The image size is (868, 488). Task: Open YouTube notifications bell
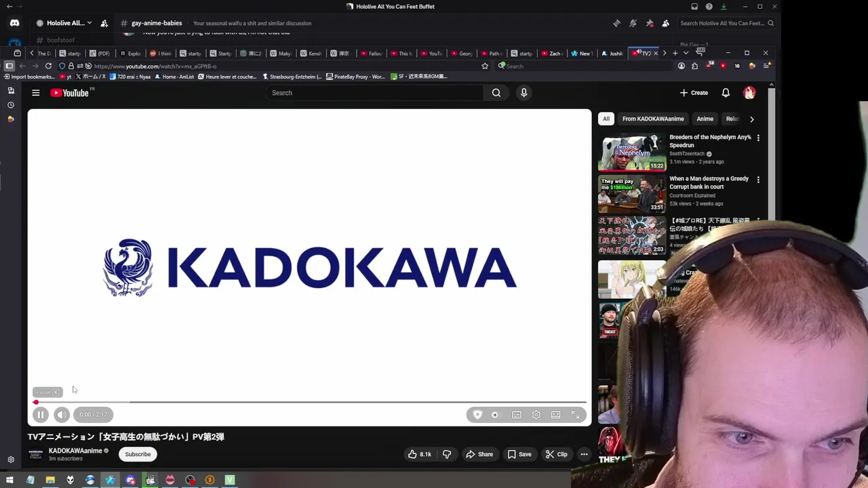(726, 93)
